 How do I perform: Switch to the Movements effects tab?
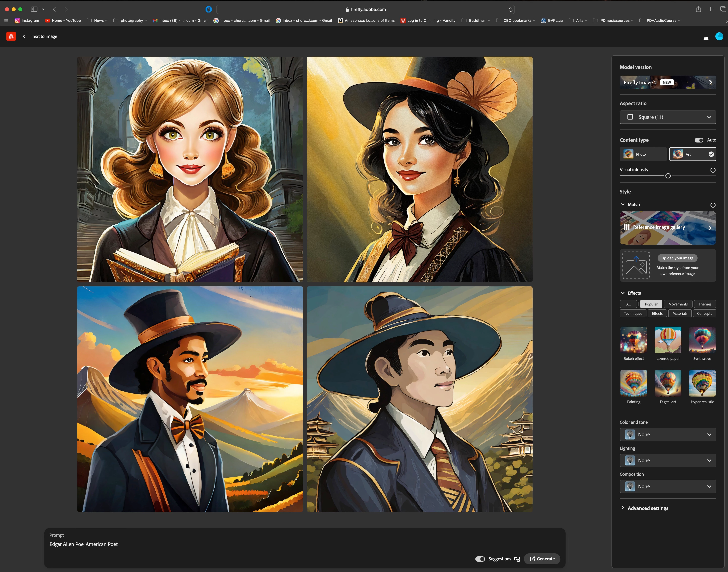(678, 304)
